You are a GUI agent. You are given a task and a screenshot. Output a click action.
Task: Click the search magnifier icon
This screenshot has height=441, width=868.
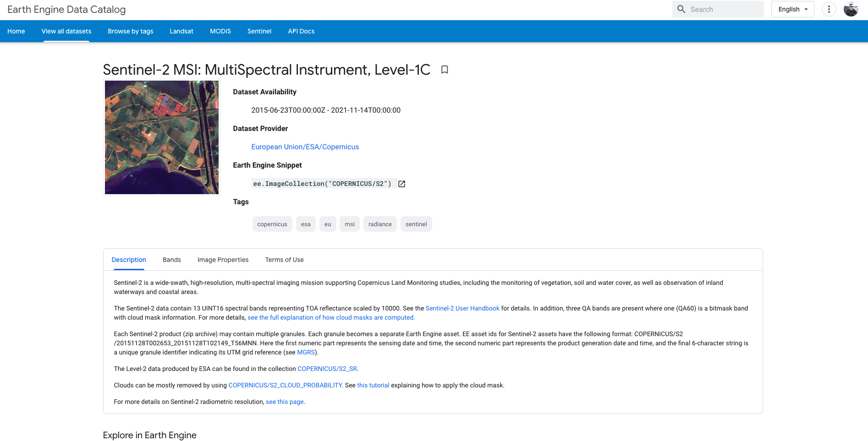681,9
